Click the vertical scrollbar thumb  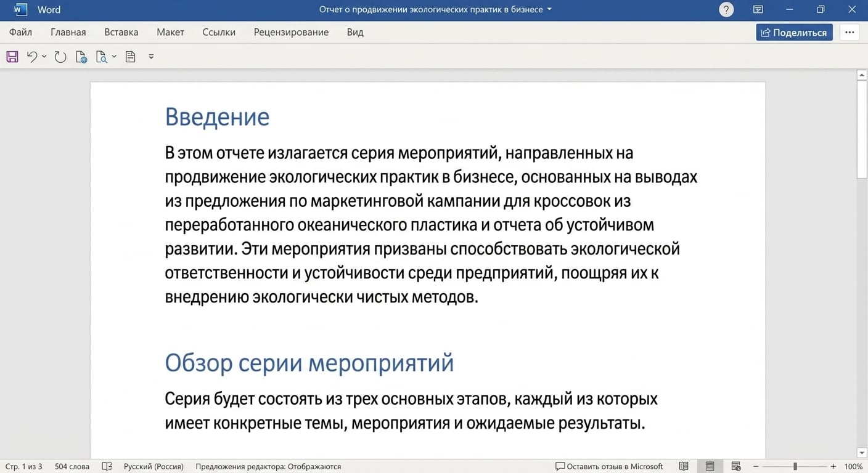pyautogui.click(x=862, y=129)
